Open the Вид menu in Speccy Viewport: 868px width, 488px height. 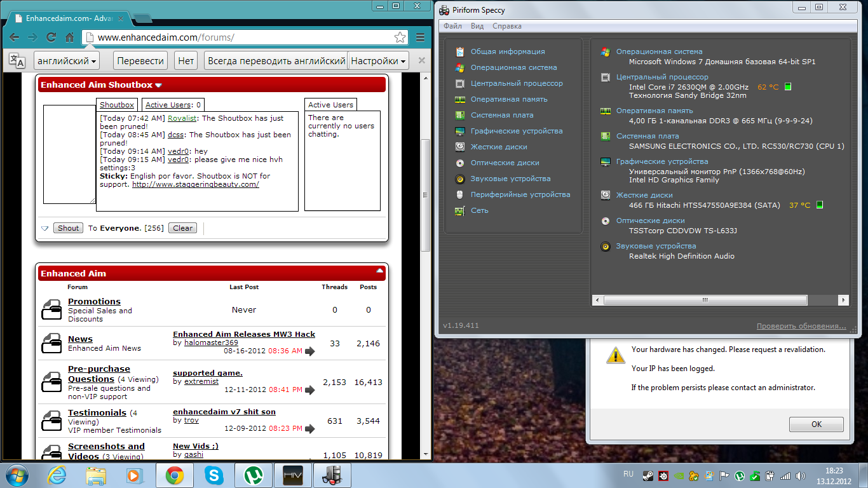(x=477, y=26)
